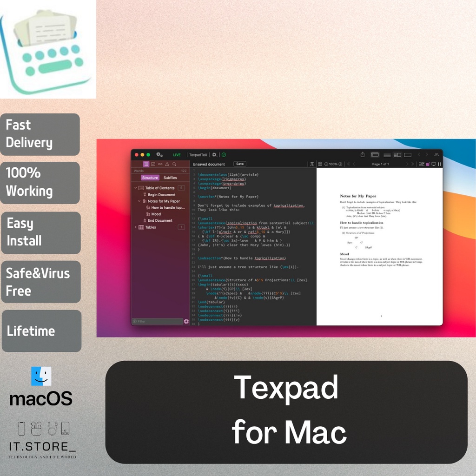The image size is (476, 476).
Task: Click the typeset π icon above the PDF
Action: tap(312, 164)
